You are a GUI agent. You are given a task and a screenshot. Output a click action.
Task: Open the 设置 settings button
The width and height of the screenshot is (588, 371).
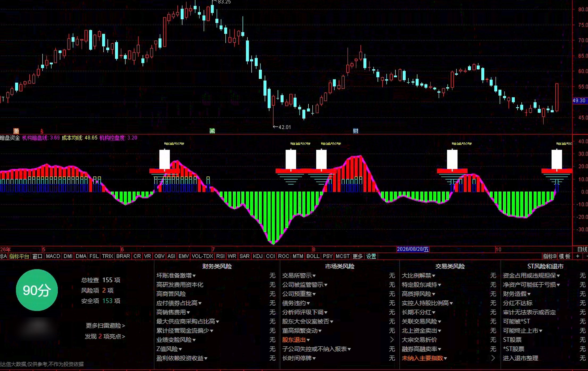(x=371, y=256)
